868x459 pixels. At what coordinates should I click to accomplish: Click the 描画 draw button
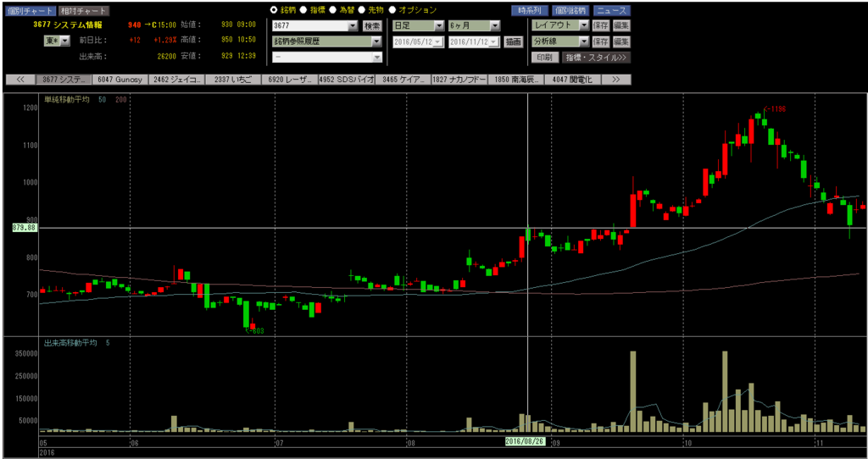tap(514, 41)
